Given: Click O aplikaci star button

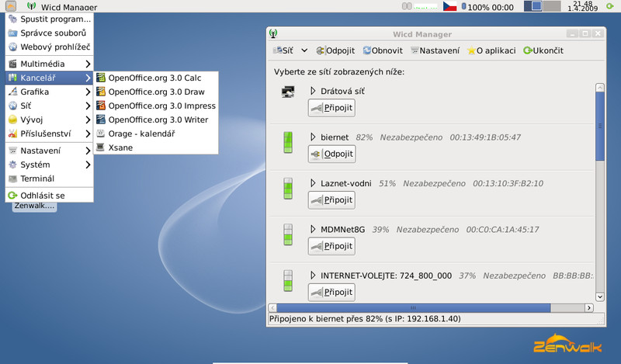Looking at the screenshot, I should tap(491, 50).
